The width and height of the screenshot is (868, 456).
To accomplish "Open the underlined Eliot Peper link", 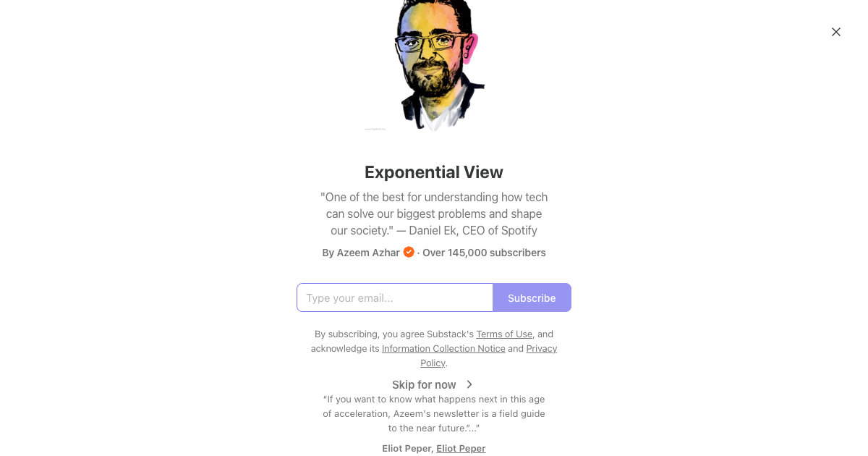I will (461, 448).
